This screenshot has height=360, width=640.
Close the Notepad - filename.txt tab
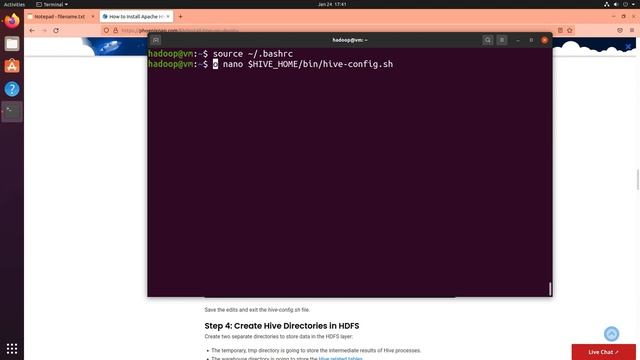[93, 17]
